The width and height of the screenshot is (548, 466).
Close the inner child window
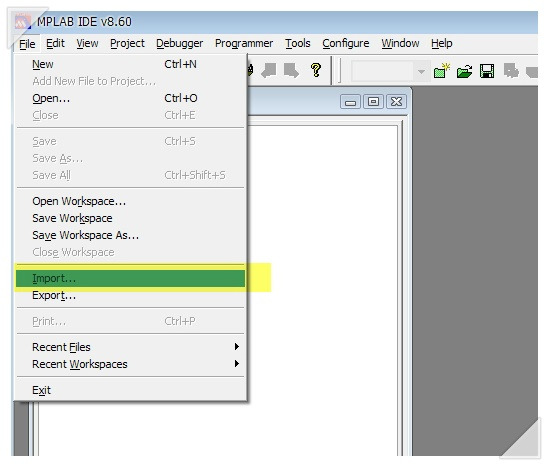click(x=396, y=102)
